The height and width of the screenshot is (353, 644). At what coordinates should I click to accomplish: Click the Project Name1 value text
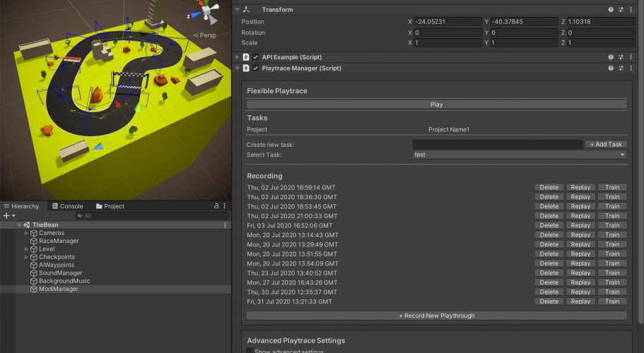pos(449,130)
